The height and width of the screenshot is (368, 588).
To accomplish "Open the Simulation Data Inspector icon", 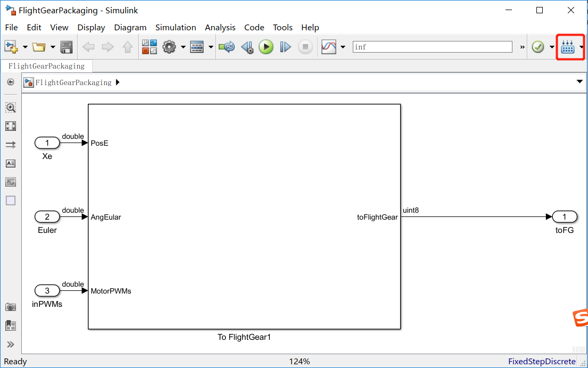I will (x=329, y=47).
